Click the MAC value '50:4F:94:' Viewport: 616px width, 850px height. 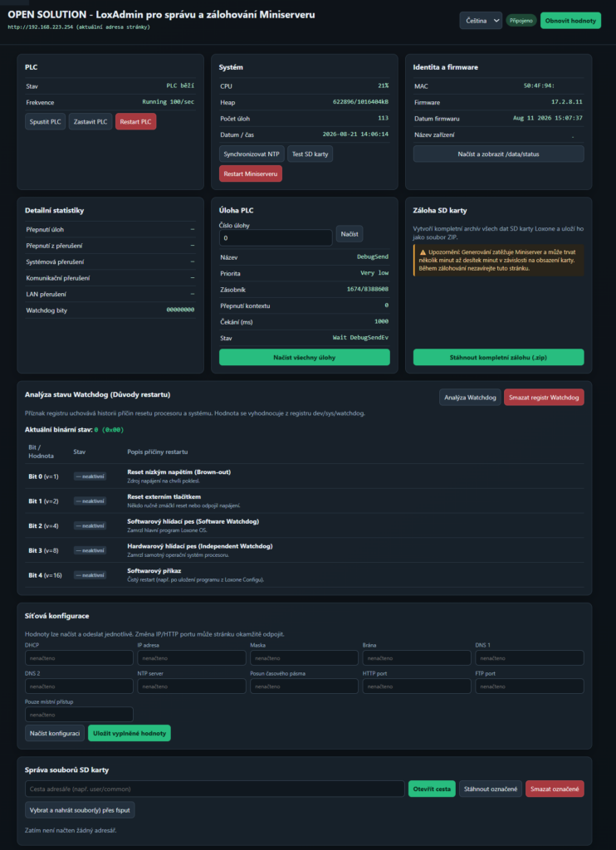coord(539,85)
